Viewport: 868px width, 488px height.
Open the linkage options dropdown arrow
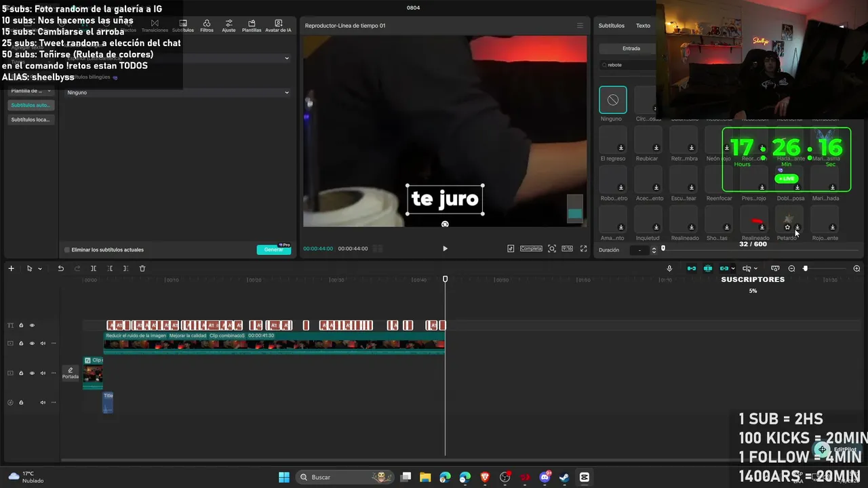pyautogui.click(x=733, y=268)
